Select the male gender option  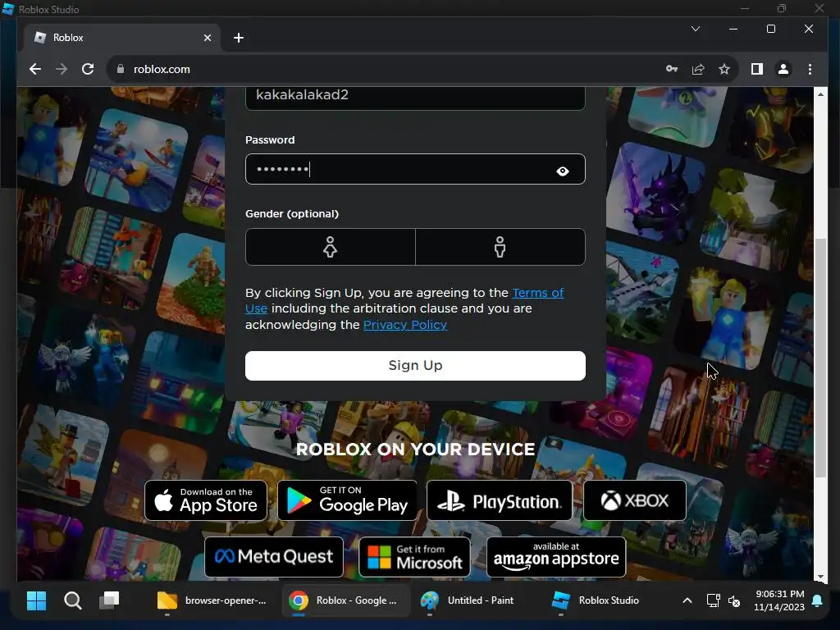[500, 247]
